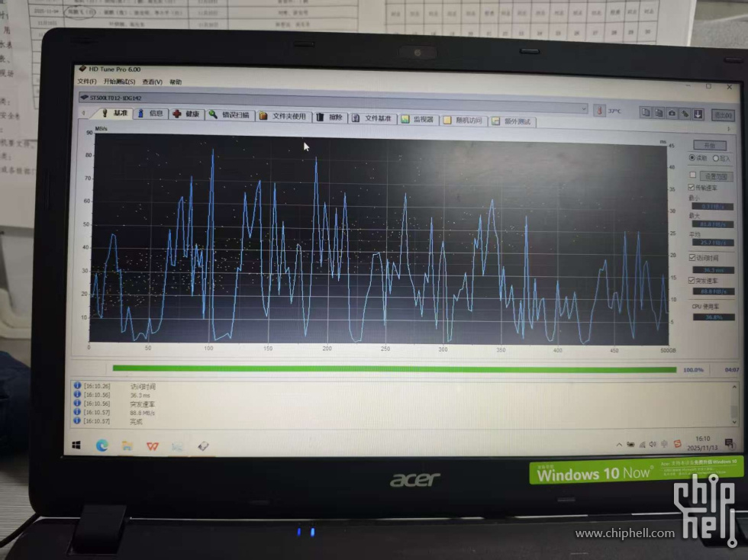The width and height of the screenshot is (748, 560).
Task: Toggle the 传输速率 transfer rate checkbox
Action: pos(692,187)
